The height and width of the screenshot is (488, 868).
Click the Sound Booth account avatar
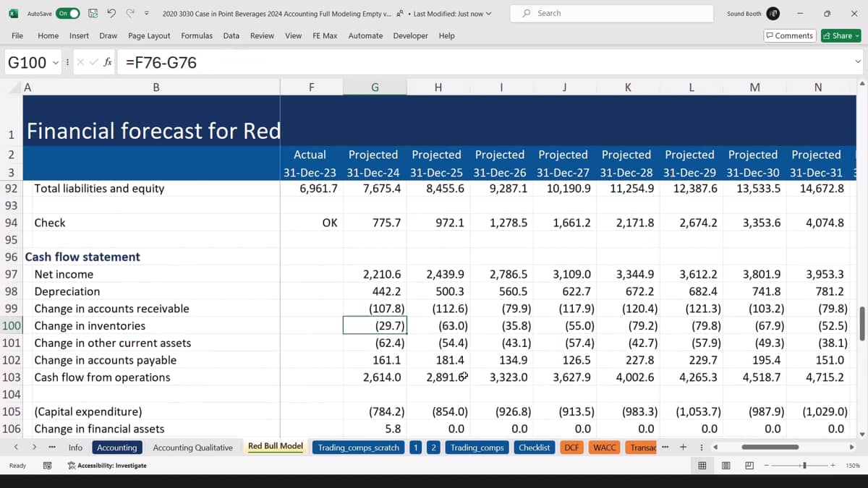[773, 14]
